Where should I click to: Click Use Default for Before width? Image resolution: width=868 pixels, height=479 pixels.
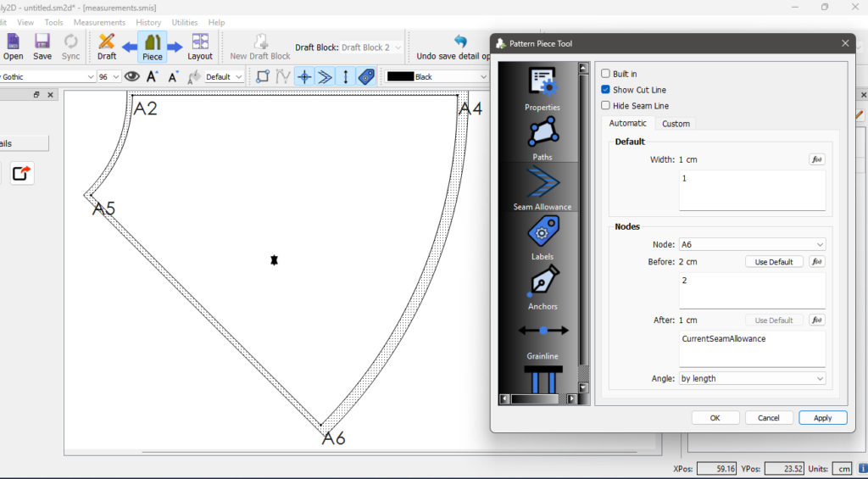tap(774, 261)
